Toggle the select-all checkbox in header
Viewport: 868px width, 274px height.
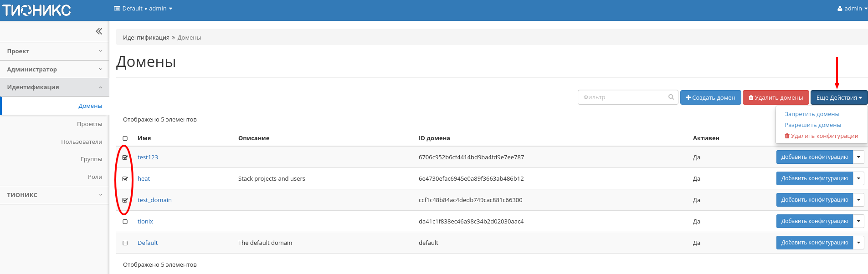125,138
